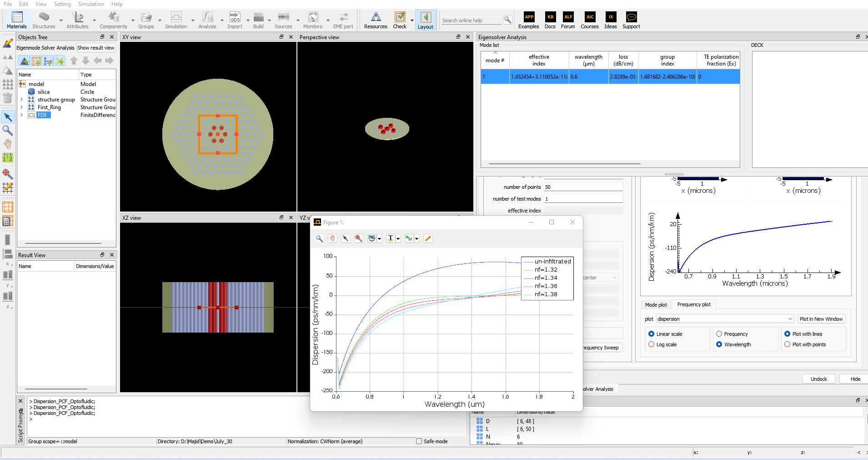This screenshot has height=460, width=868.
Task: Click the pan hand tool in Figure 1
Action: 332,238
